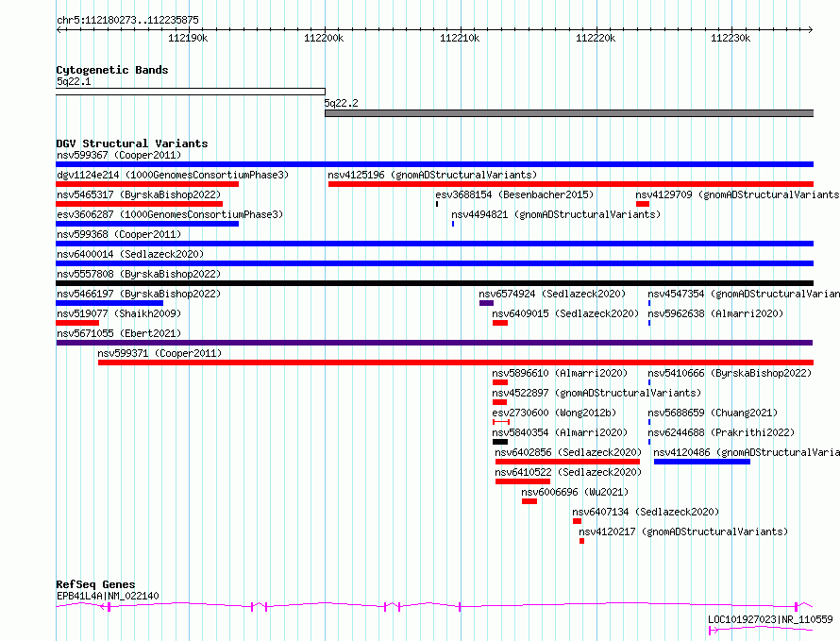Screen dimensions: 840x641
Task: Click the blue nsv4120486 variant bar
Action: pyautogui.click(x=702, y=462)
